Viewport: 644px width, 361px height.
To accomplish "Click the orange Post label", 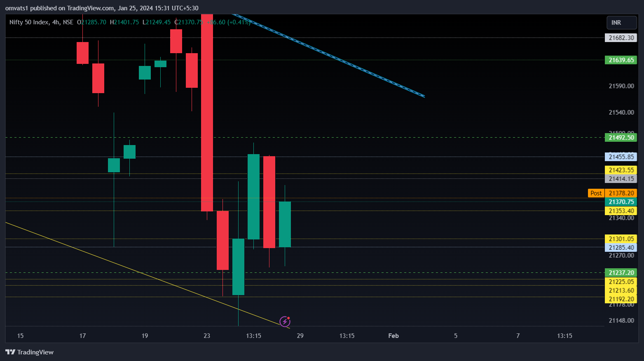I will [596, 193].
